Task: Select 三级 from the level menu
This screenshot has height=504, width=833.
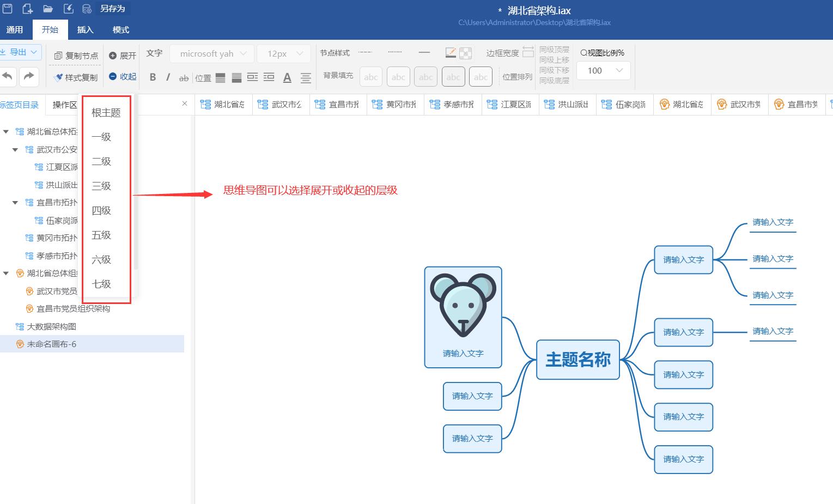Action: click(100, 186)
